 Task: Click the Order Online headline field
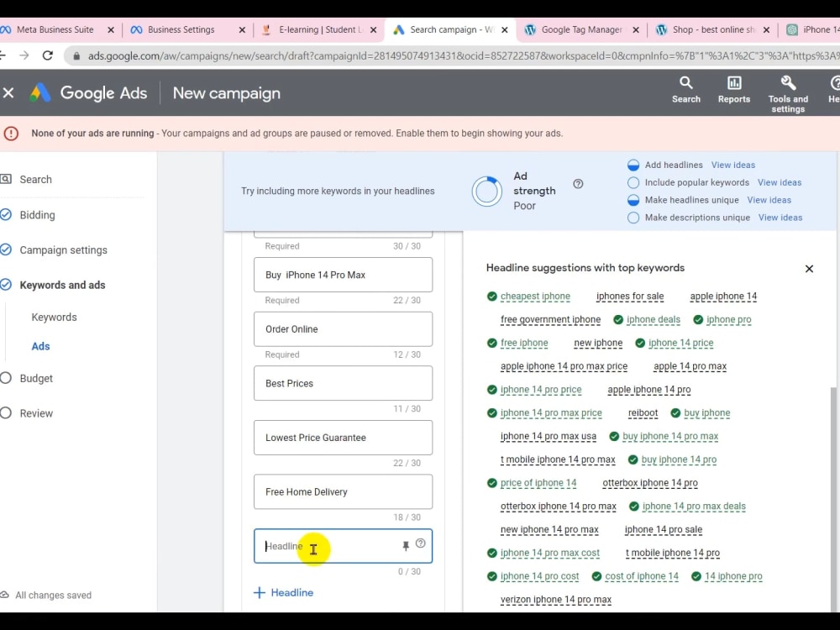coord(343,329)
